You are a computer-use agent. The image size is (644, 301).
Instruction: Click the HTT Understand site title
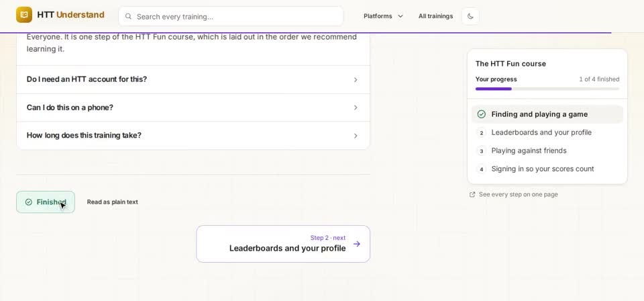pyautogui.click(x=70, y=15)
